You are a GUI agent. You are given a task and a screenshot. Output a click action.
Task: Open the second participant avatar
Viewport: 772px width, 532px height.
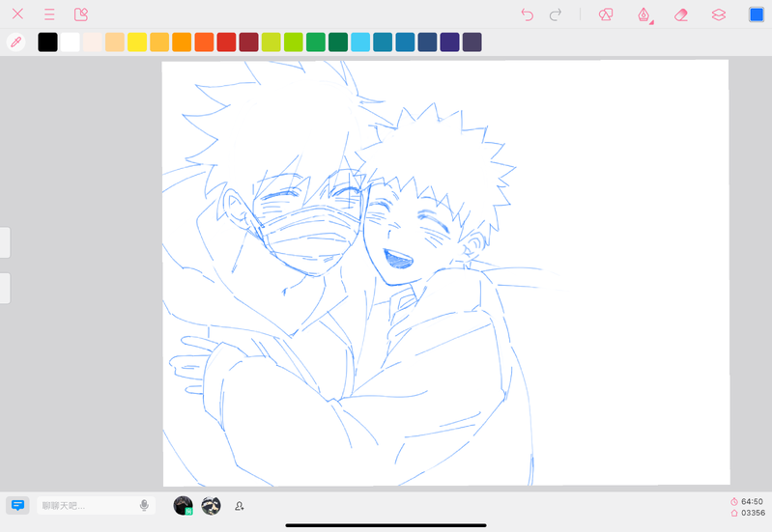(x=211, y=505)
